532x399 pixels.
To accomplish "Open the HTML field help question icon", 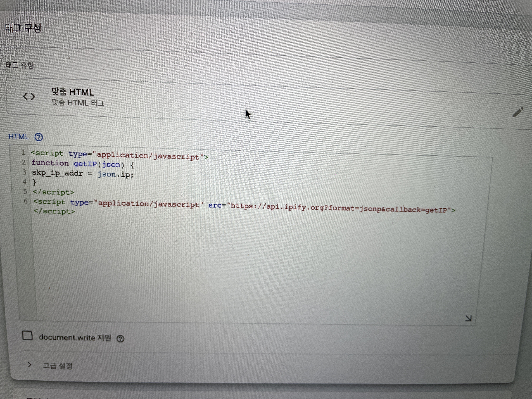I will [39, 137].
